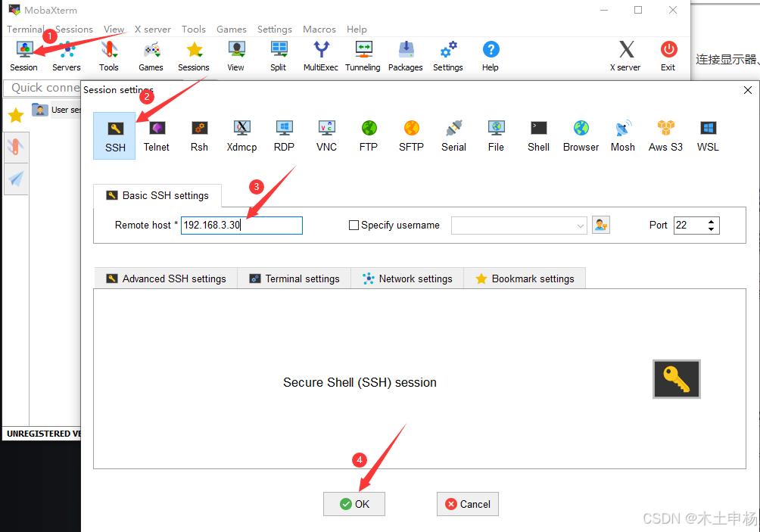
Task: Select the User sessions tree item
Action: [x=57, y=110]
